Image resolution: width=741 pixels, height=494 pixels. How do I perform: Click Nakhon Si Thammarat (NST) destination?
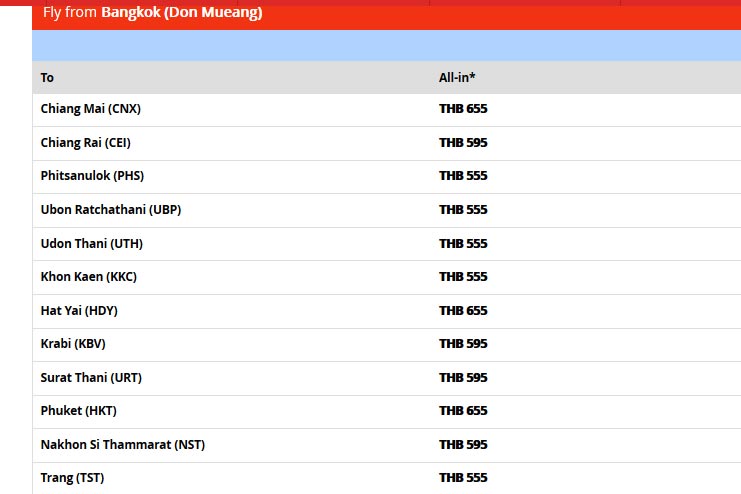click(x=123, y=445)
